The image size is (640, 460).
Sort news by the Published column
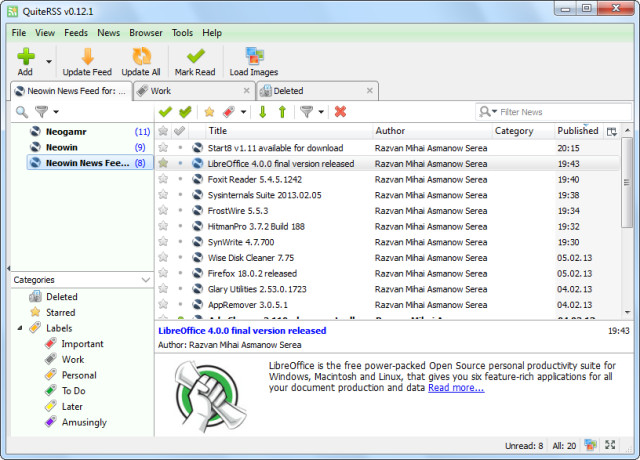point(578,131)
